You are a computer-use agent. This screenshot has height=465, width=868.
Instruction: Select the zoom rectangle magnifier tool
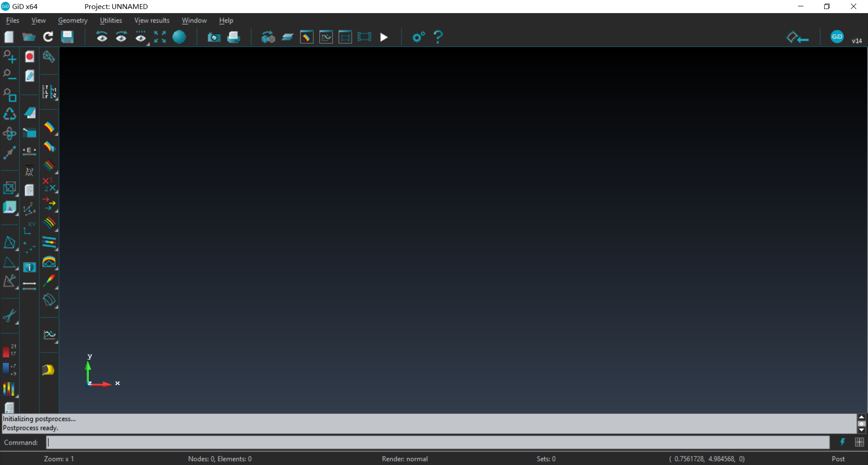click(10, 95)
